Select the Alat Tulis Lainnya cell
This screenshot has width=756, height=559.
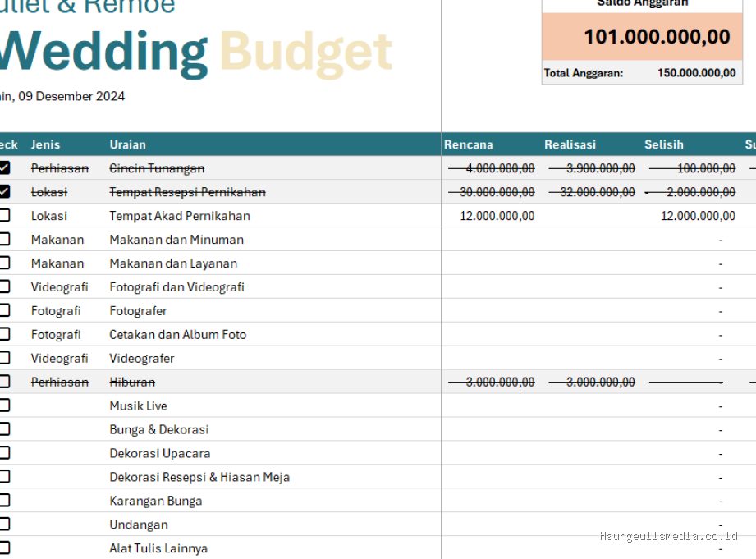click(158, 548)
